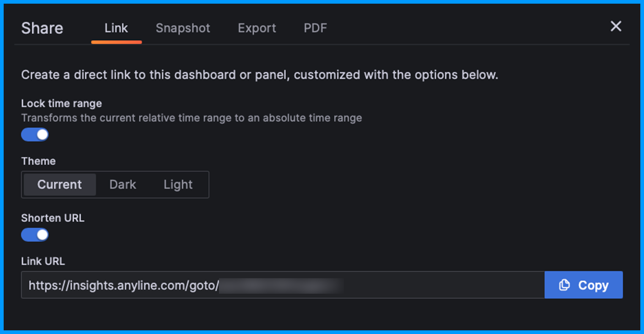Click the "Transforms the current relative time range" help text
Viewport: 644px width, 334px height.
[191, 118]
